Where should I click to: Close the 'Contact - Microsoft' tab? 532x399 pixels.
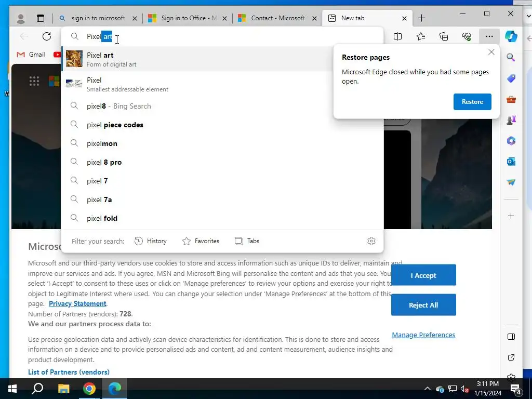tap(314, 18)
